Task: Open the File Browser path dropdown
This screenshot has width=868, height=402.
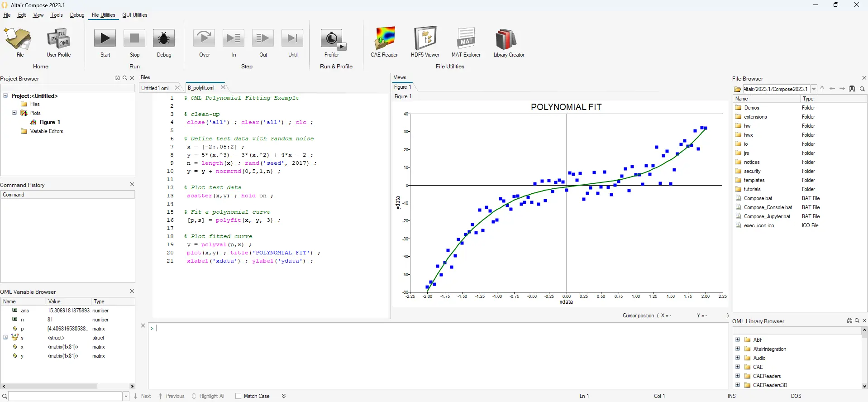Action: click(x=814, y=89)
